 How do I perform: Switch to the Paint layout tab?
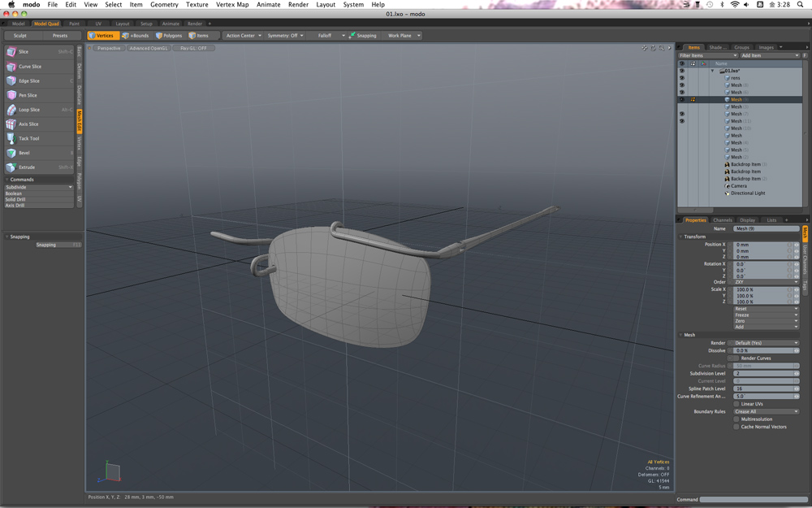pos(75,24)
